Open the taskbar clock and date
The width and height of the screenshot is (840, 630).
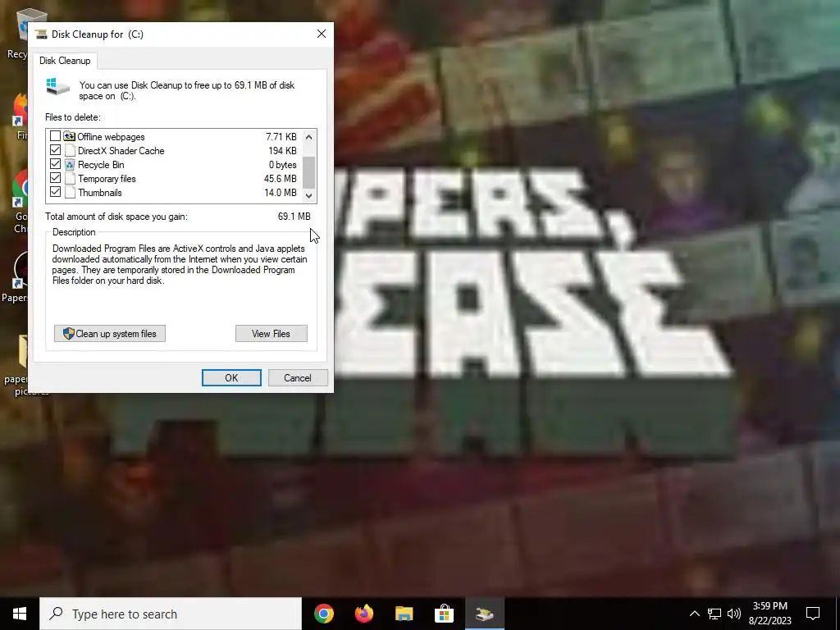769,614
